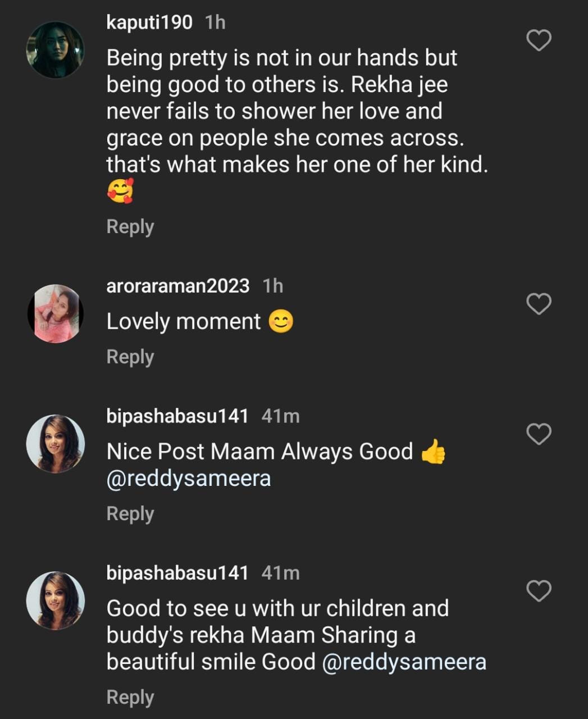Like the "Nice Post Maam" comment
Viewport: 588px width, 719px height.
[x=539, y=434]
